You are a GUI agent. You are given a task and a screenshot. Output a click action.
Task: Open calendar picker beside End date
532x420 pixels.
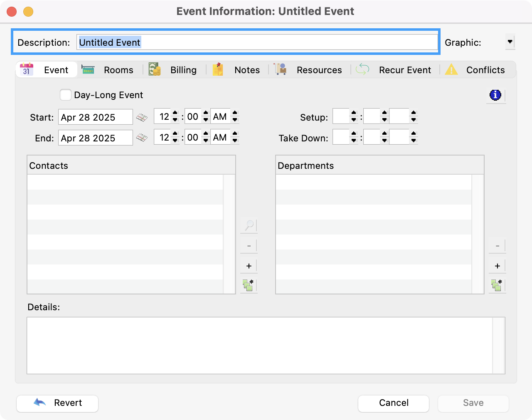click(142, 138)
